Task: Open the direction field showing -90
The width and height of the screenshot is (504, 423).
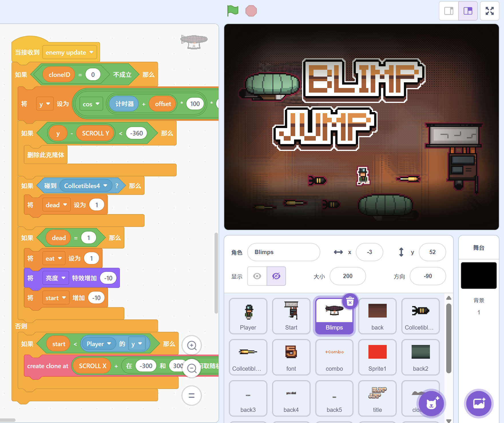Action: pos(428,276)
